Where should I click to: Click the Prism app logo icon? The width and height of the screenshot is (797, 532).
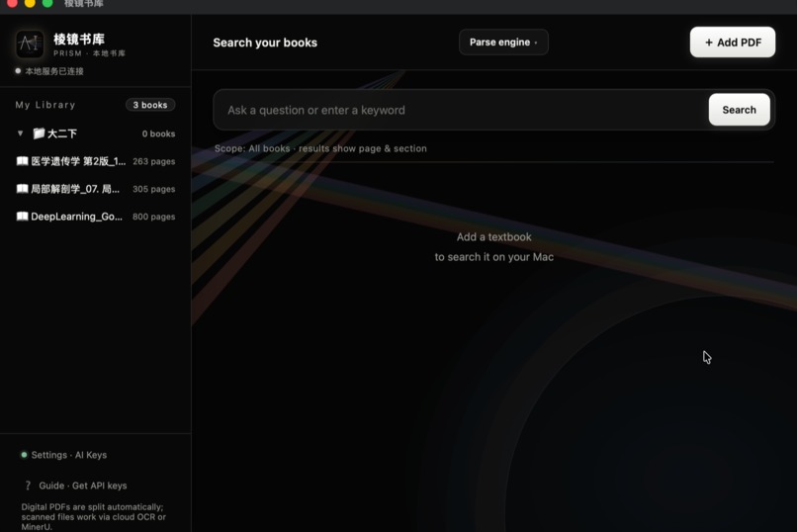point(29,44)
